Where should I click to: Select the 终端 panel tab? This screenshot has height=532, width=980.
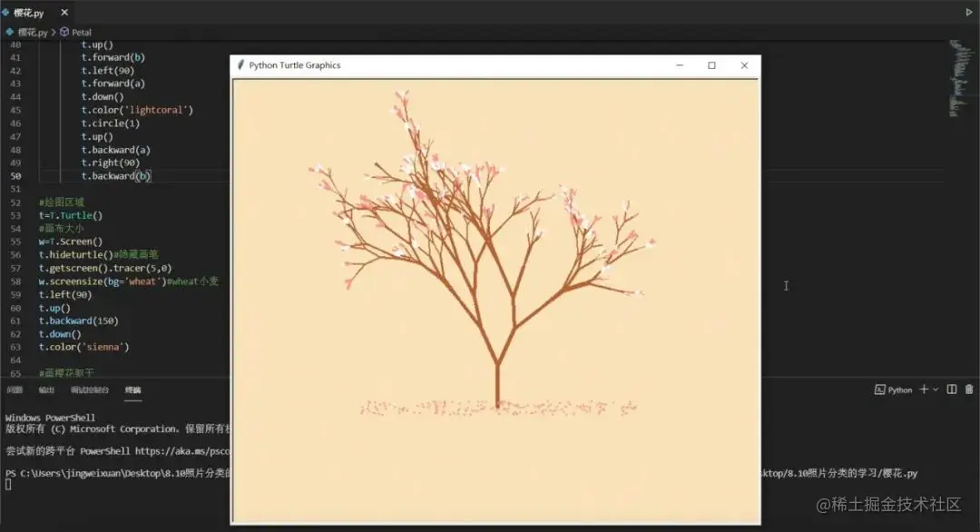(x=133, y=389)
